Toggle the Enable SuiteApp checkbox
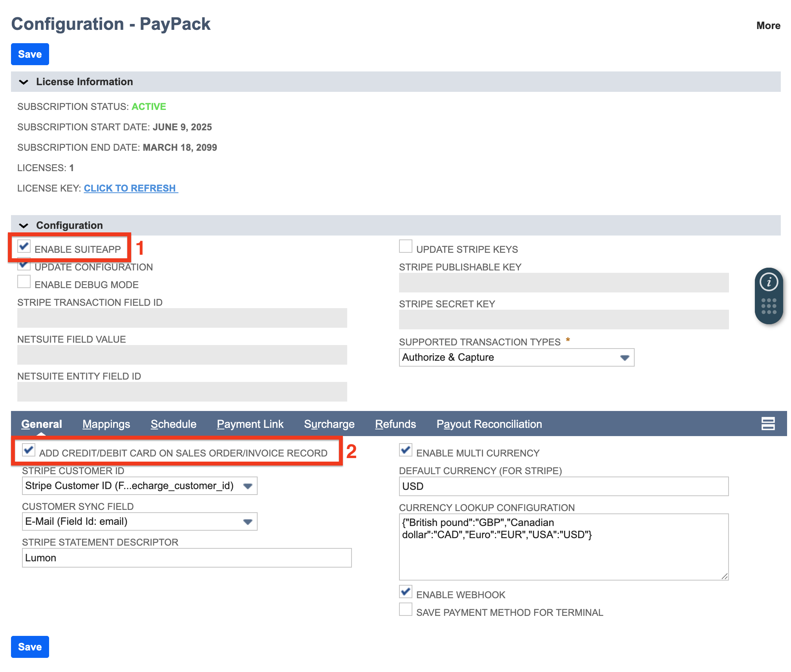The height and width of the screenshot is (672, 791). [24, 246]
